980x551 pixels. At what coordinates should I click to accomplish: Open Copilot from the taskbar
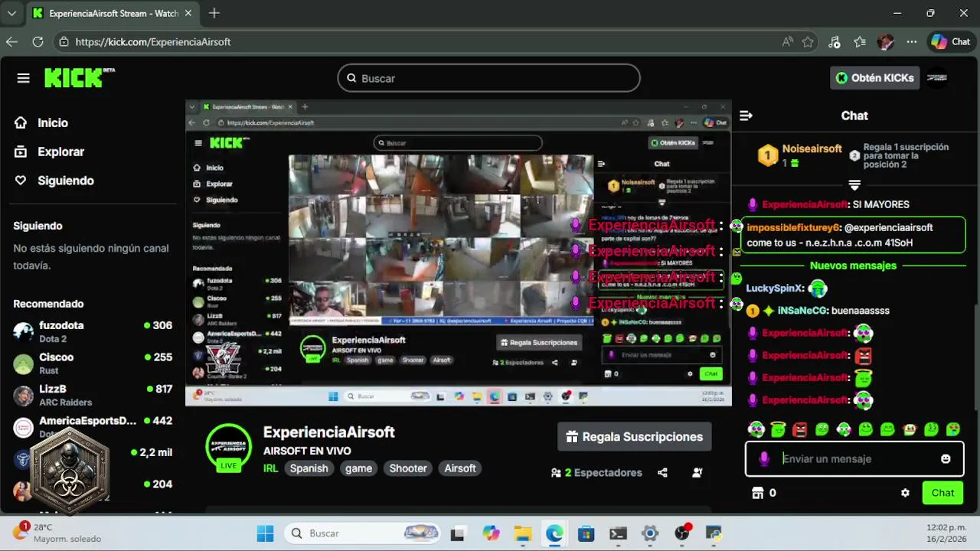click(491, 533)
